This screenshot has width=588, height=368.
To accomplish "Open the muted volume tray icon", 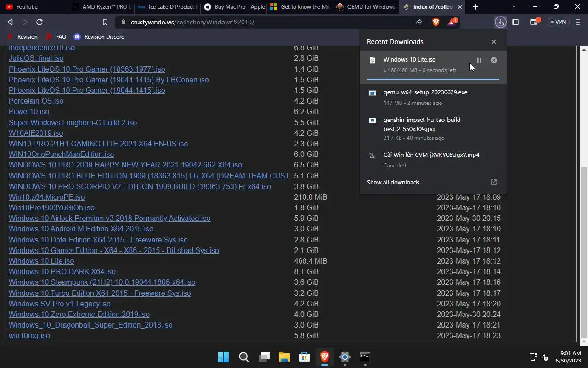I will pos(545,357).
